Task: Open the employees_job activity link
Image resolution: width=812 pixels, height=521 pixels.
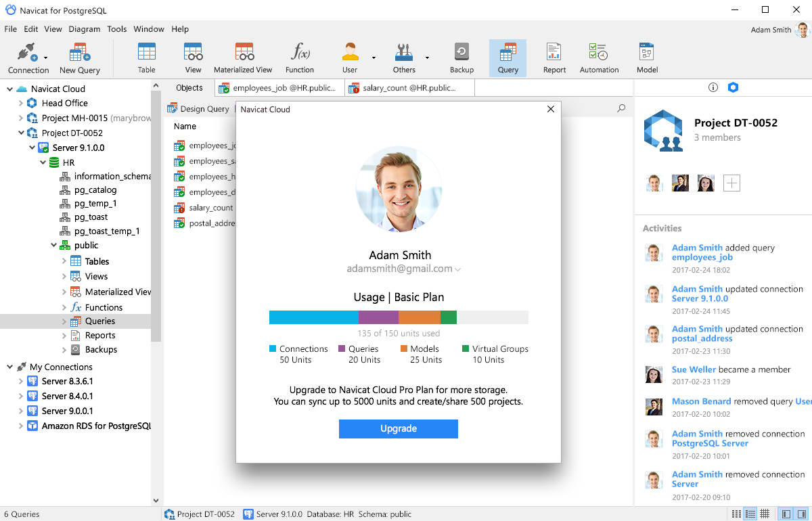Action: coord(702,257)
